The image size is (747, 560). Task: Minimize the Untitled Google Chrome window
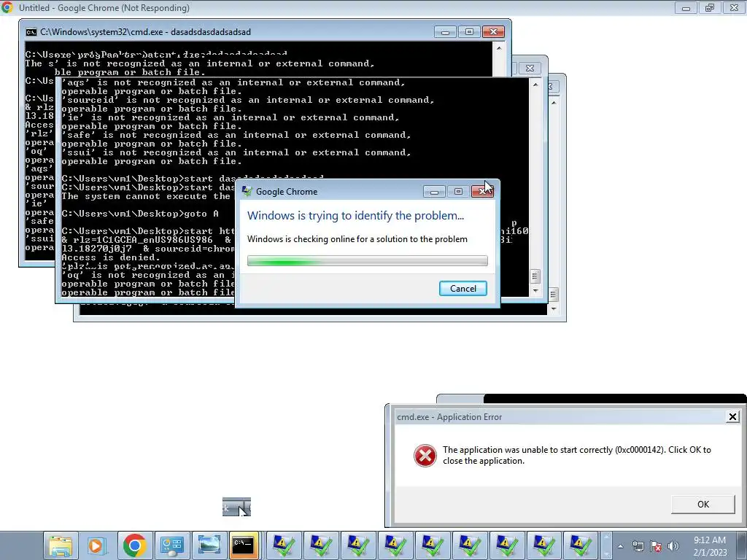pyautogui.click(x=686, y=8)
